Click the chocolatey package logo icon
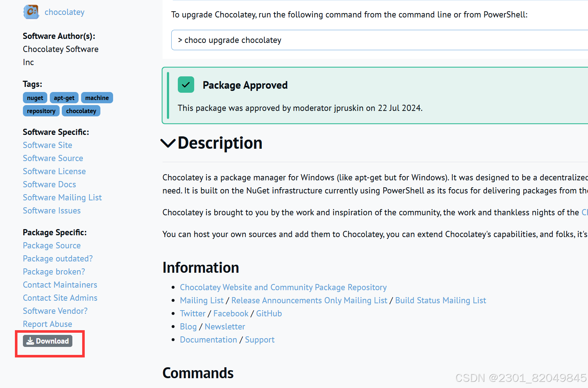The height and width of the screenshot is (388, 588). (31, 12)
